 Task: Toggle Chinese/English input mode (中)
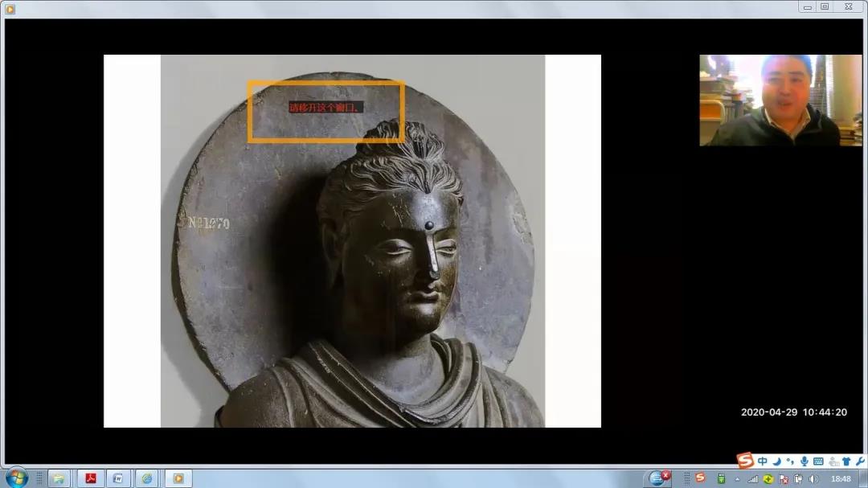(763, 461)
